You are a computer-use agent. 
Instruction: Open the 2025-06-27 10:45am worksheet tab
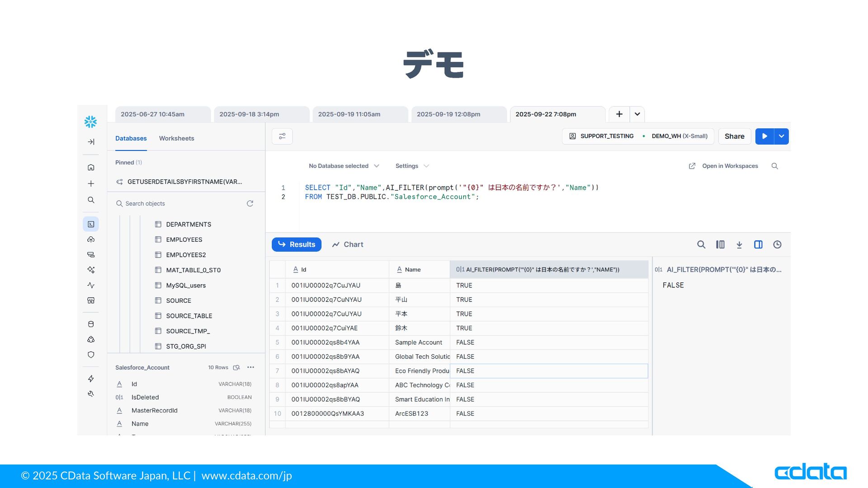click(163, 114)
